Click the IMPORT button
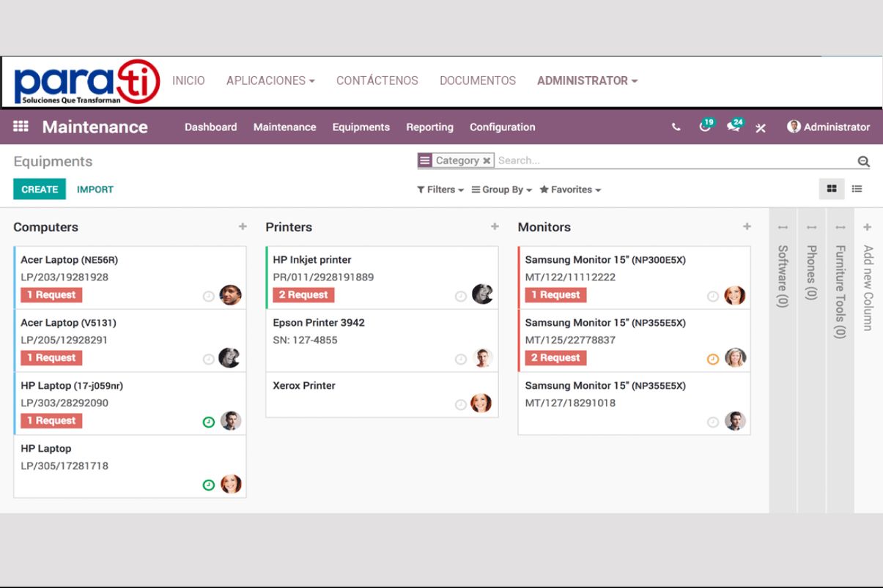Image resolution: width=883 pixels, height=588 pixels. click(x=95, y=190)
